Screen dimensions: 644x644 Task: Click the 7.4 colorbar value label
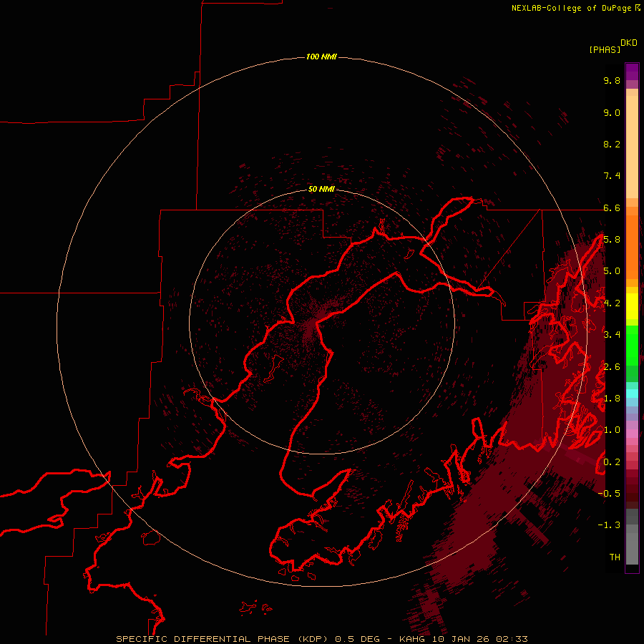click(x=612, y=176)
